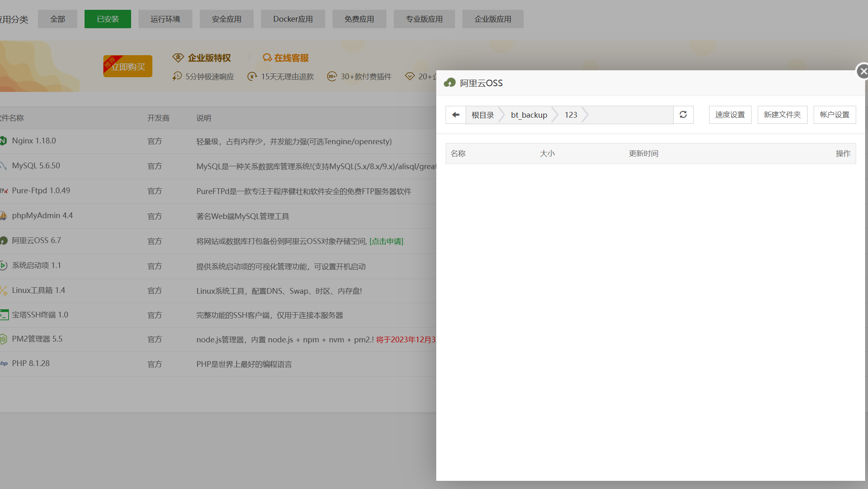
Task: Click Linux工具箱 1.4 software name
Action: pyautogui.click(x=38, y=290)
